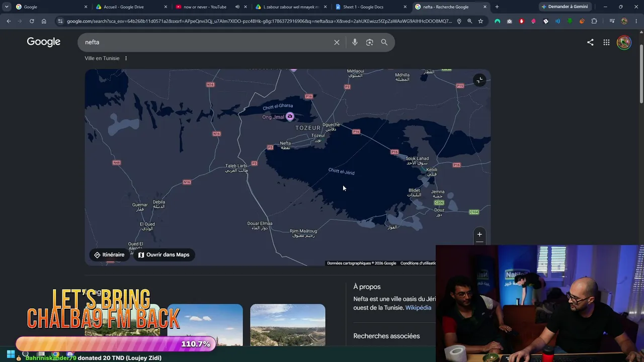
Task: Click the Nefta city label on the map
Action: [285, 145]
